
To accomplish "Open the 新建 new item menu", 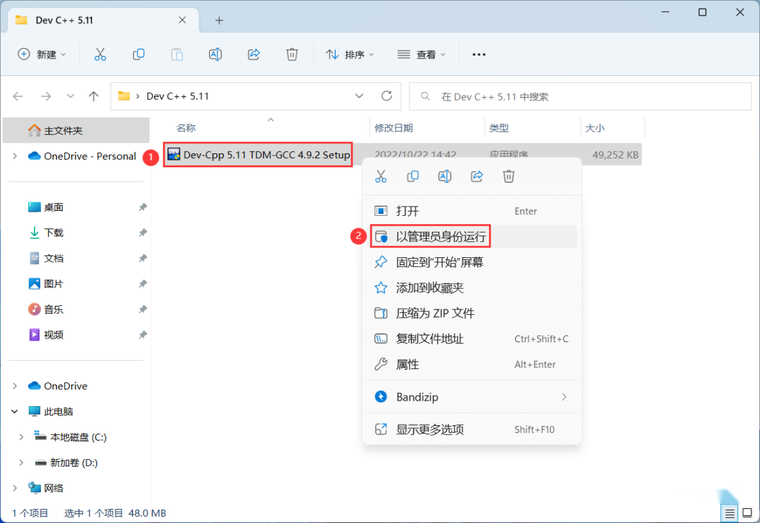I will pos(42,54).
